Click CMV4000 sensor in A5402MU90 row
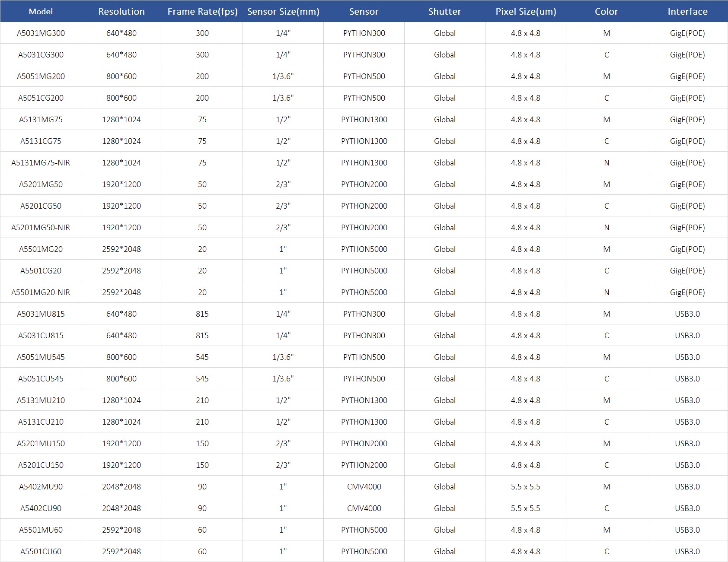 pos(364,487)
